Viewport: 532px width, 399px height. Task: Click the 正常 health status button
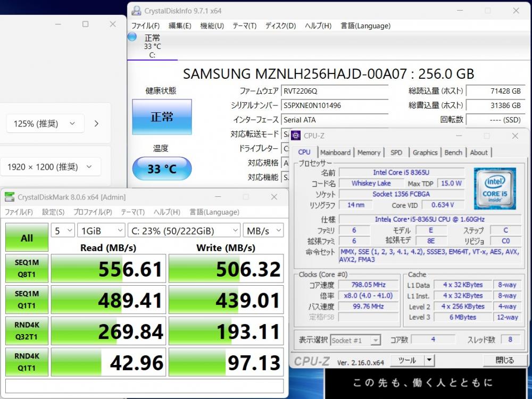pyautogui.click(x=162, y=117)
